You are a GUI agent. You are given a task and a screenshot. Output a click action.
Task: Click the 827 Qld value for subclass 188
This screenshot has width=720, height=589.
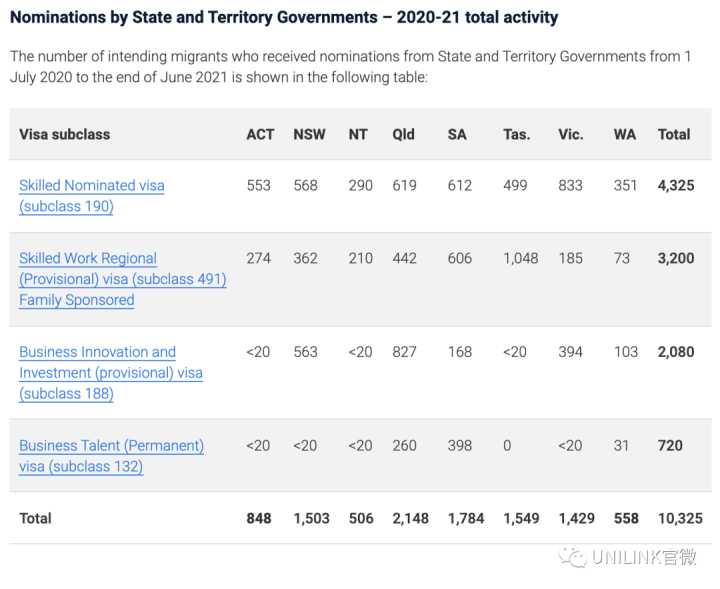tap(405, 352)
